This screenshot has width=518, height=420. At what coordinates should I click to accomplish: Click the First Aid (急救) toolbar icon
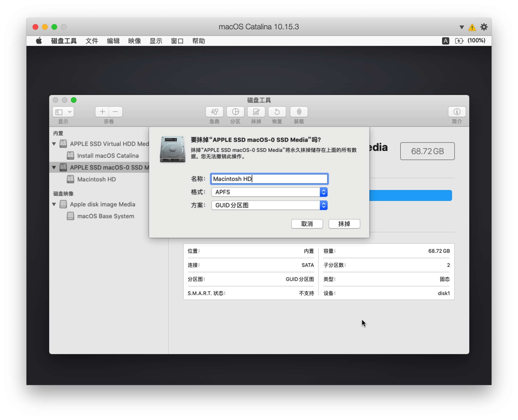215,112
